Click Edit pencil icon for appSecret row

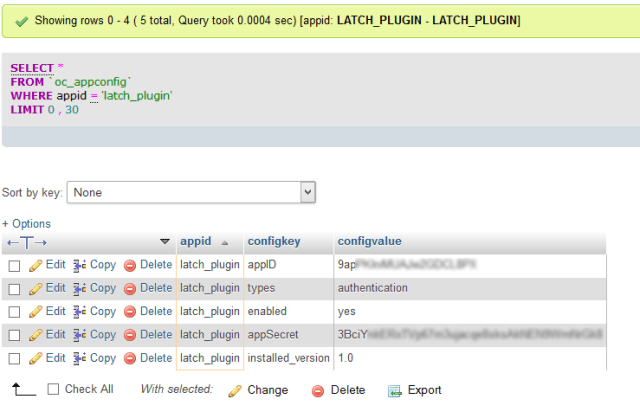(36, 335)
